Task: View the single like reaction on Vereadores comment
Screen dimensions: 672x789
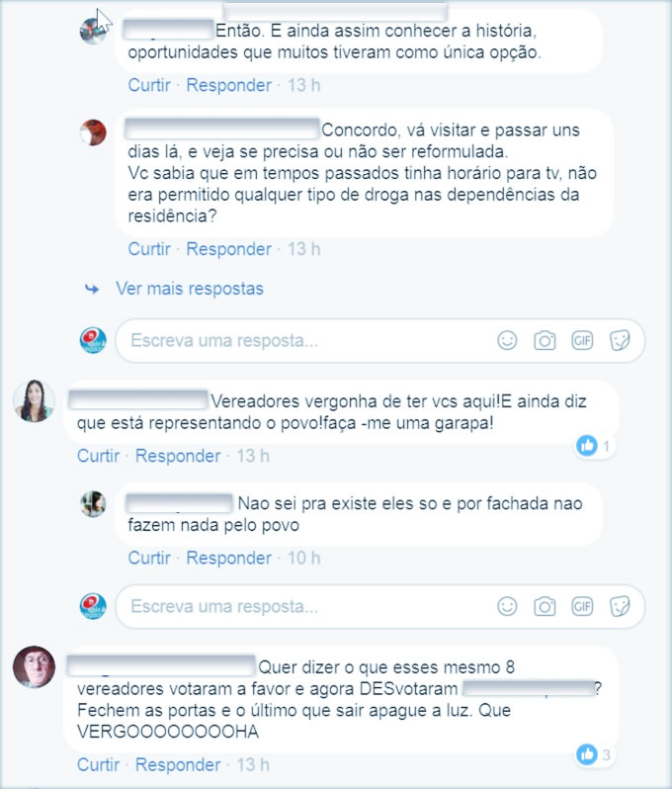Action: (x=594, y=446)
